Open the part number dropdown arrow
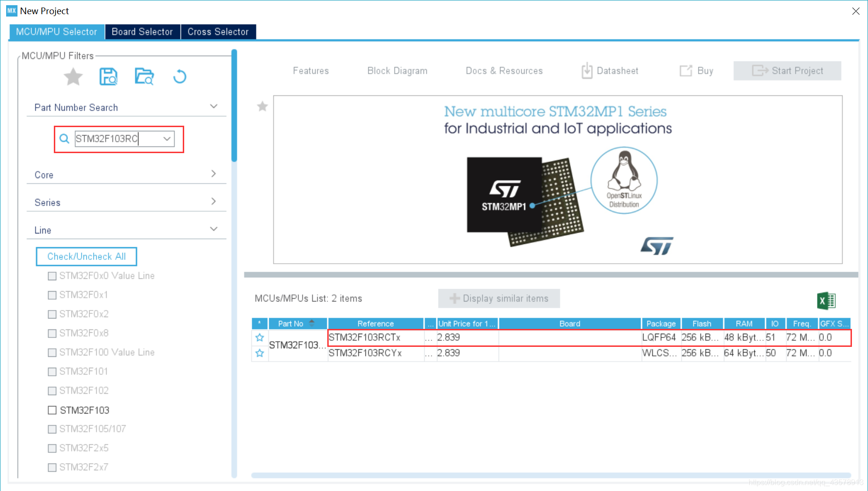This screenshot has height=491, width=868. coord(167,138)
